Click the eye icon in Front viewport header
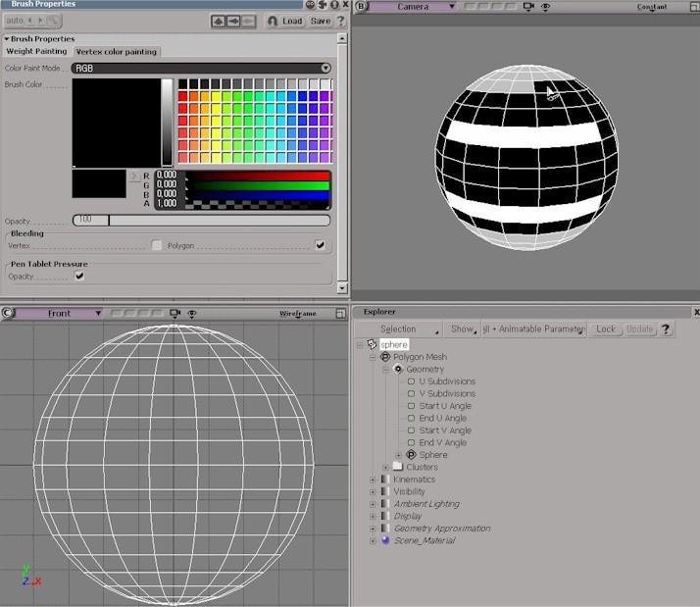The image size is (700, 607). 192,314
